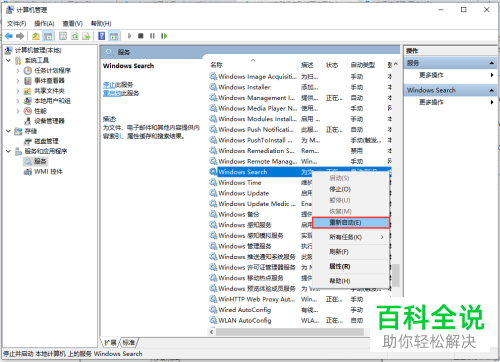Viewport: 500px width, 362px height.
Task: Click the 性能 performance icon in tree
Action: pos(28,111)
